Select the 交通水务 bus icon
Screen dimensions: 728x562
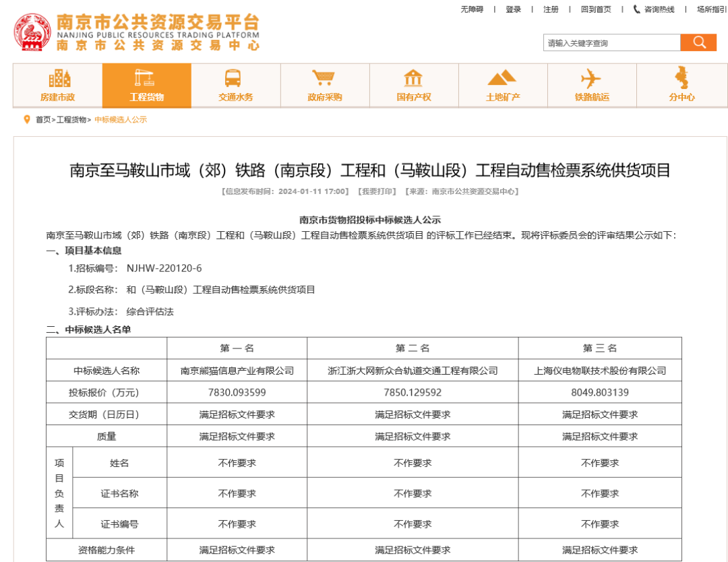coord(235,78)
